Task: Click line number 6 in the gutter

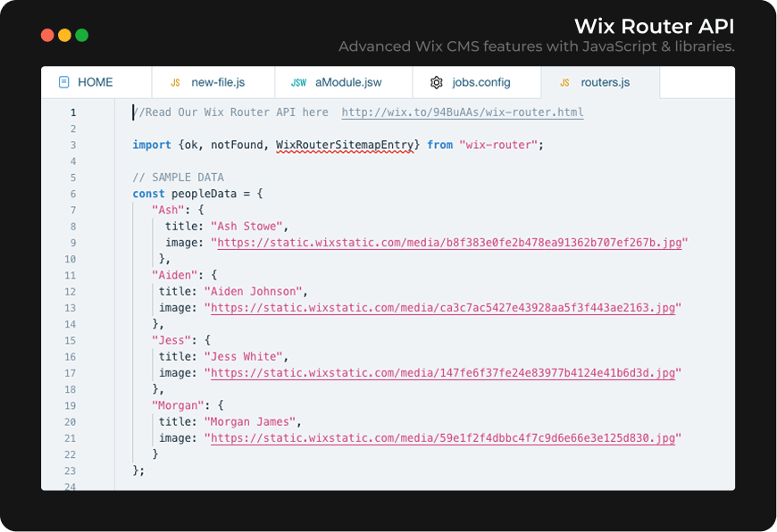Action: [x=73, y=194]
